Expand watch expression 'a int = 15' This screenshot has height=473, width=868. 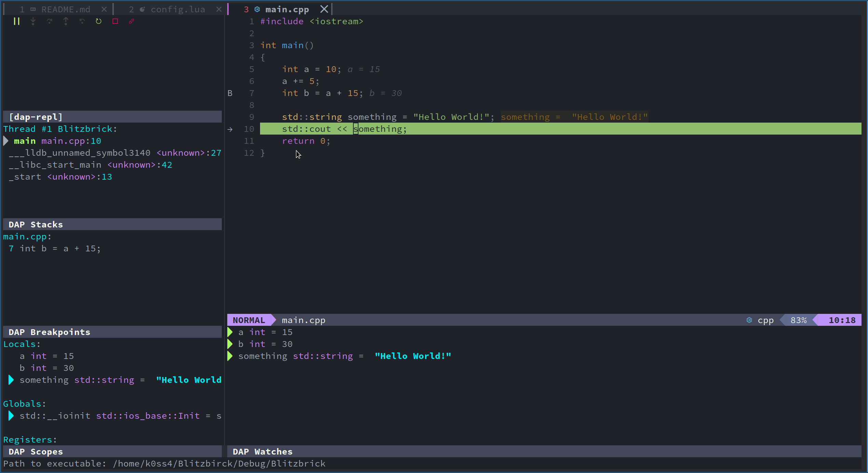[x=230, y=332]
